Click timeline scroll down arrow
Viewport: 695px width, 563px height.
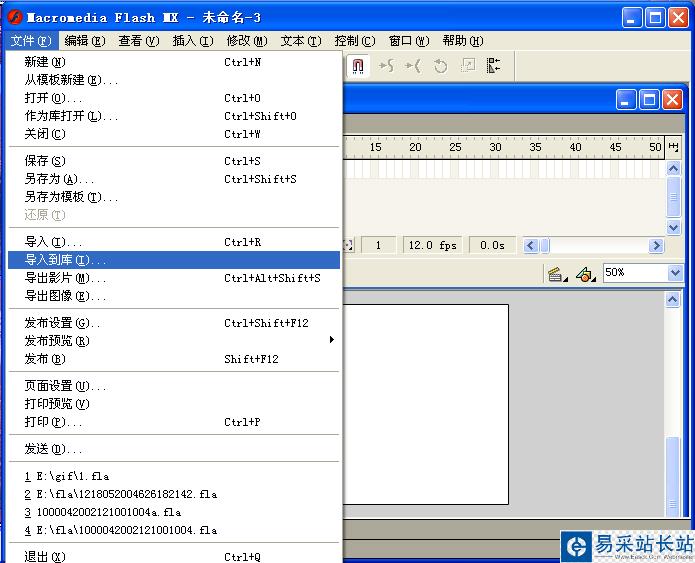pos(673,227)
